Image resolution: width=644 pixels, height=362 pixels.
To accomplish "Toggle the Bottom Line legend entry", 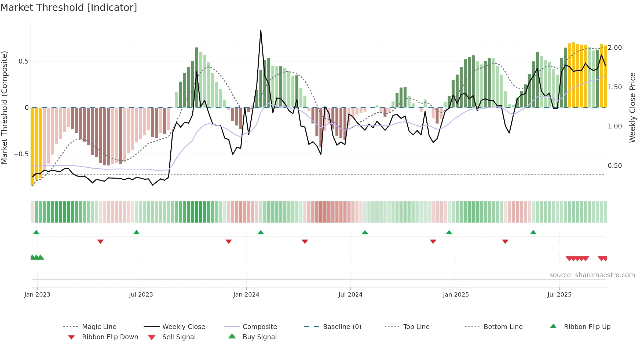I will click(494, 327).
